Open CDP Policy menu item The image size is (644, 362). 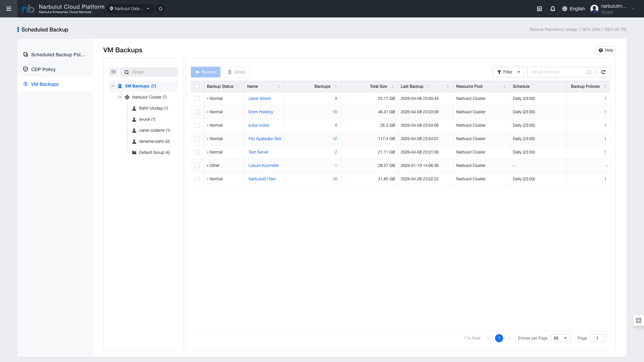click(55, 69)
